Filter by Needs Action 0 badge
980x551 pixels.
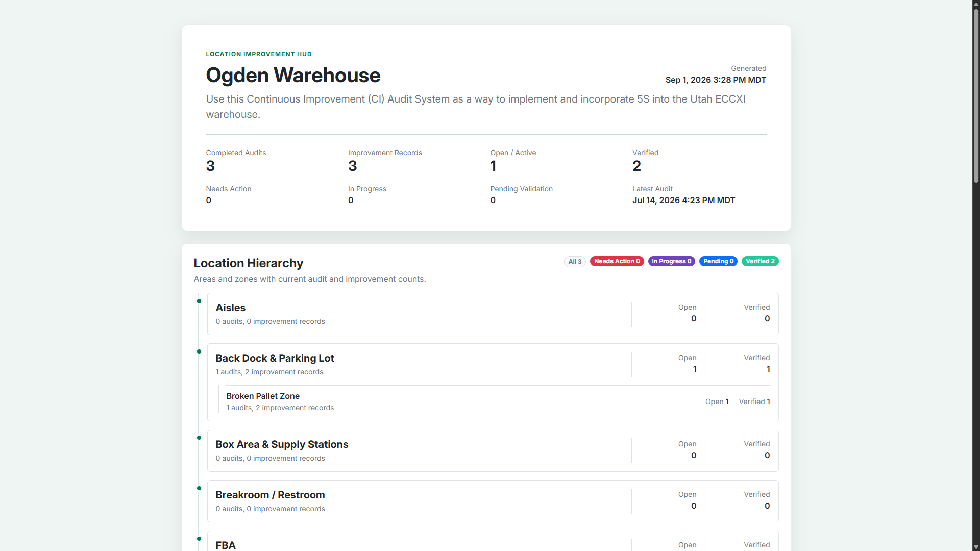(x=617, y=261)
